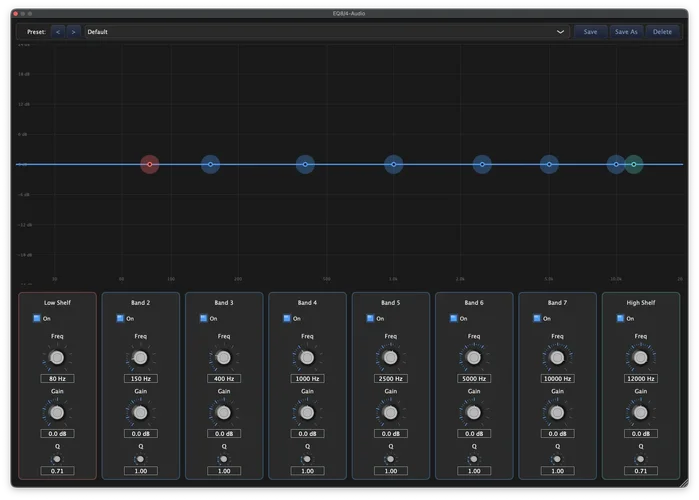Click the High Shelf 0.0 dB gain field
Screen dimensions: 699x500
(641, 434)
